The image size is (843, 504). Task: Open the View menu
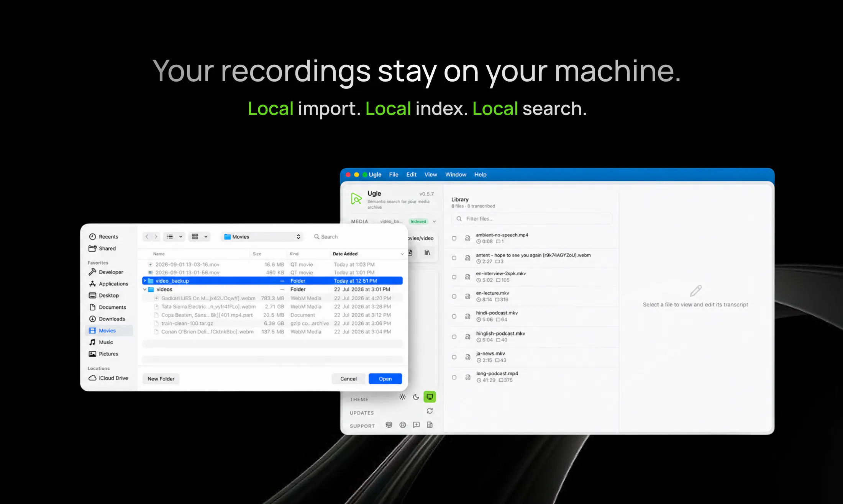coord(431,174)
